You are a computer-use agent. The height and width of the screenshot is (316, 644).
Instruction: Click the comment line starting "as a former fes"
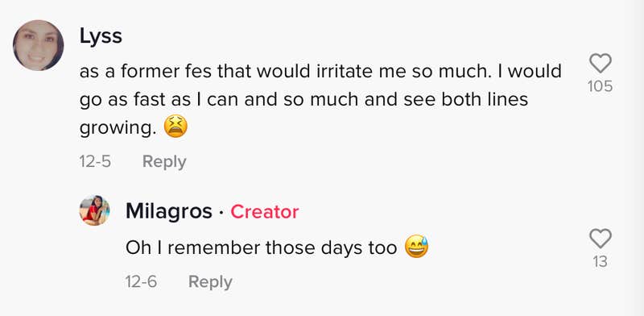pos(320,72)
